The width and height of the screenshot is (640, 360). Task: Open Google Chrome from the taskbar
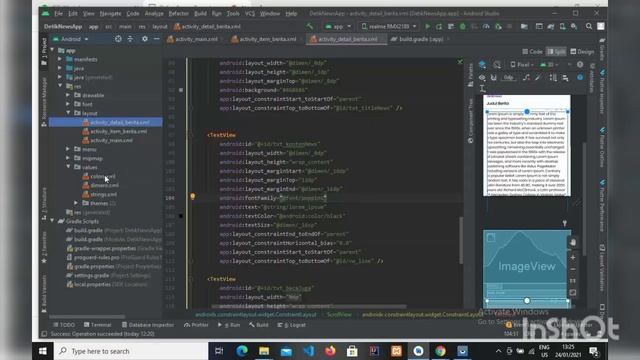point(440,351)
